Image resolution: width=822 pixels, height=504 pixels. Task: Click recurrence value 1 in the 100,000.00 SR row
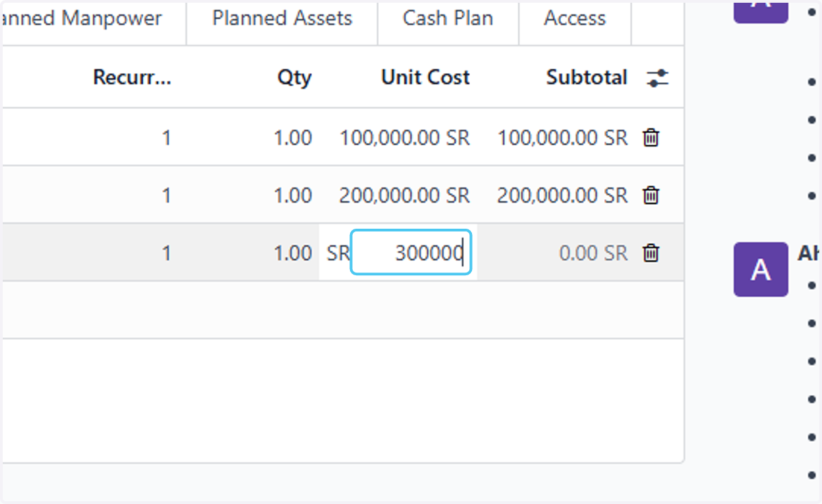coord(166,138)
